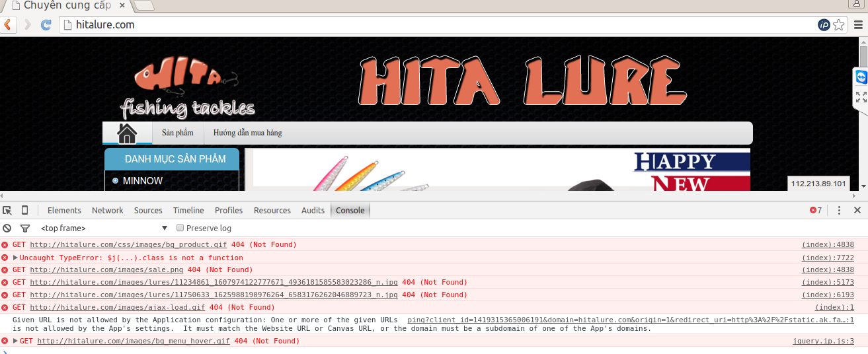Toggle DevTools device mode icon

tap(24, 210)
